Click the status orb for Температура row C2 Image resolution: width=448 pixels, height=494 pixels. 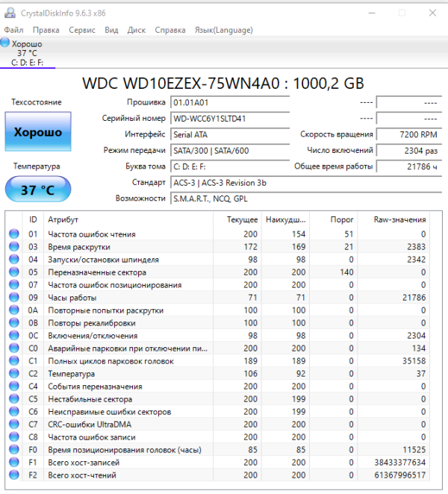(x=14, y=374)
